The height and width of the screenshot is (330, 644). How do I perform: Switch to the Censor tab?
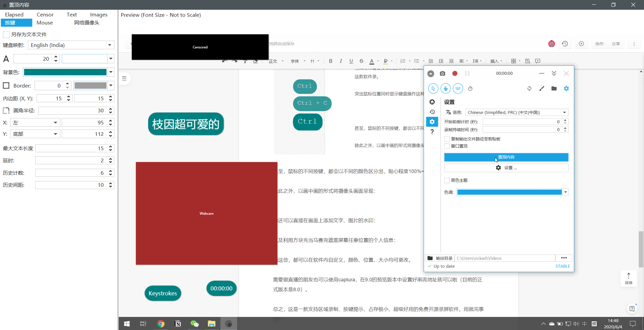tap(45, 14)
